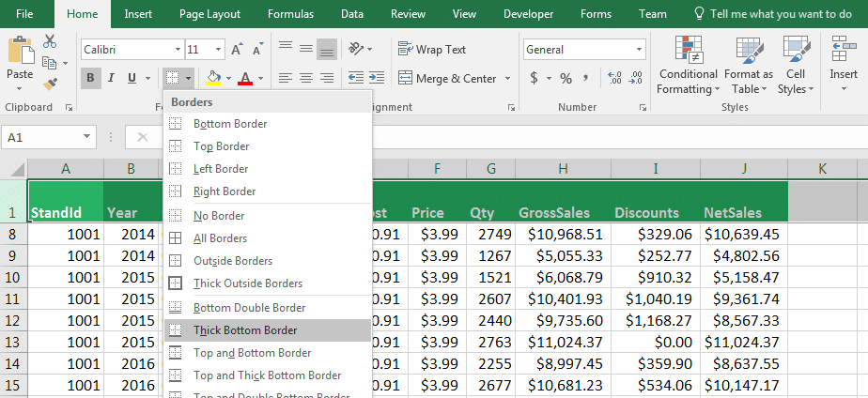This screenshot has height=398, width=868.
Task: Choose Bottom Double Border from the menu
Action: [x=268, y=307]
